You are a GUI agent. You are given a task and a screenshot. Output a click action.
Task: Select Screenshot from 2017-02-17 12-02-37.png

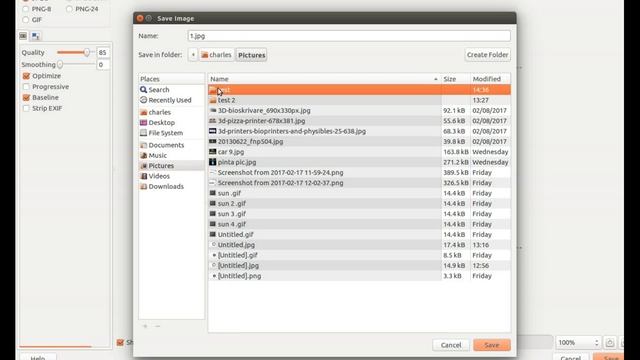(x=359, y=183)
